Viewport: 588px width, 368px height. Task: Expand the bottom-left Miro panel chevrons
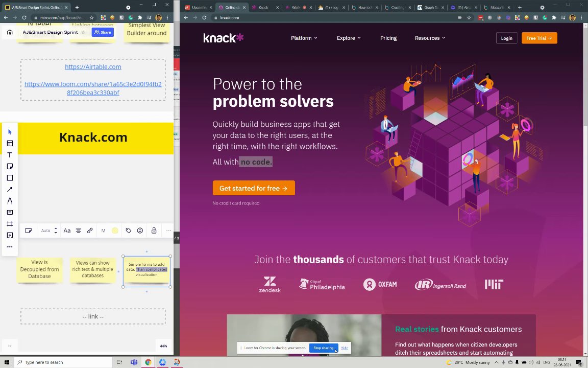click(10, 346)
